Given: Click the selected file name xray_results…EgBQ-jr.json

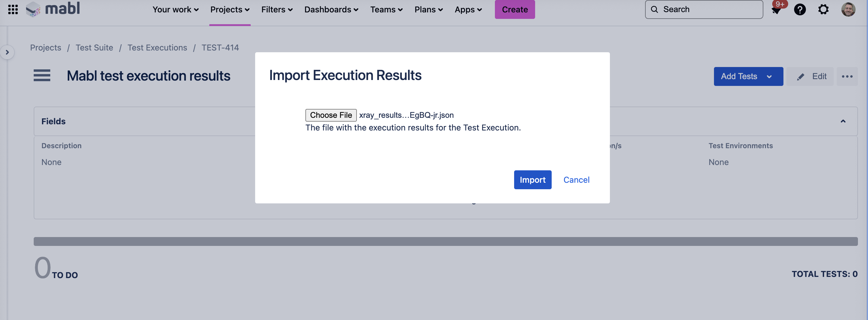Looking at the screenshot, I should (x=407, y=115).
